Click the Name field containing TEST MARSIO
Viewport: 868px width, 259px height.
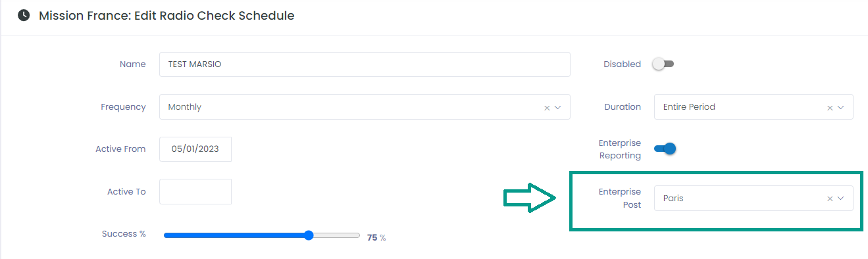pyautogui.click(x=365, y=64)
